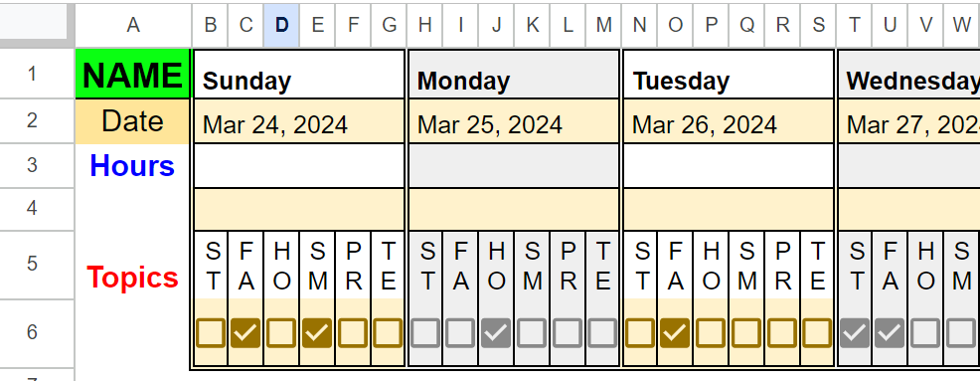Select row 3 header
980x381 pixels.
coord(33,166)
